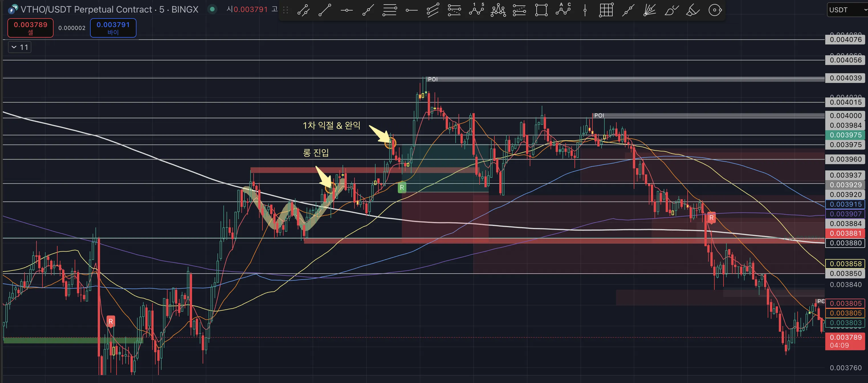Select the '롱 진입' text annotation
Viewport: 868px width, 383px height.
[315, 152]
